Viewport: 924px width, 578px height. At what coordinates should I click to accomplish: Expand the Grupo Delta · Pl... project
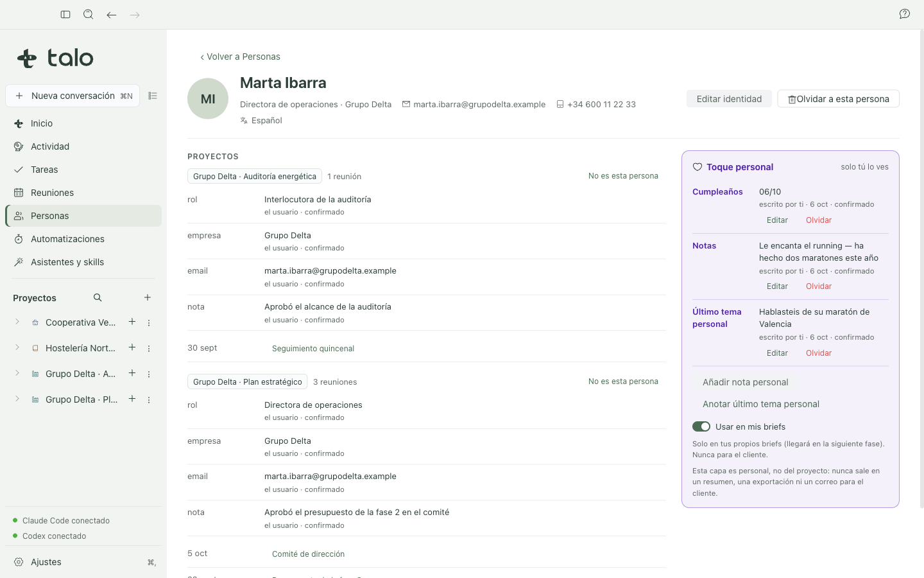coord(17,399)
